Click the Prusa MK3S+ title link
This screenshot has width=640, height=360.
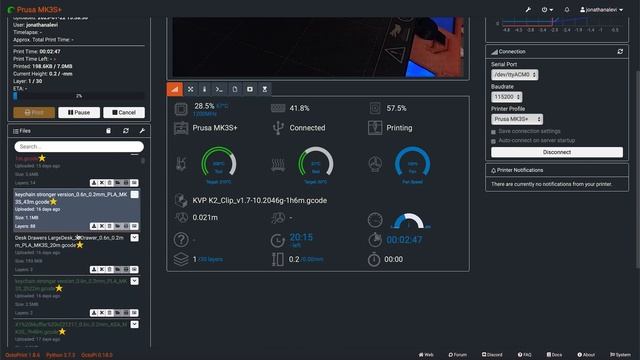coord(35,9)
